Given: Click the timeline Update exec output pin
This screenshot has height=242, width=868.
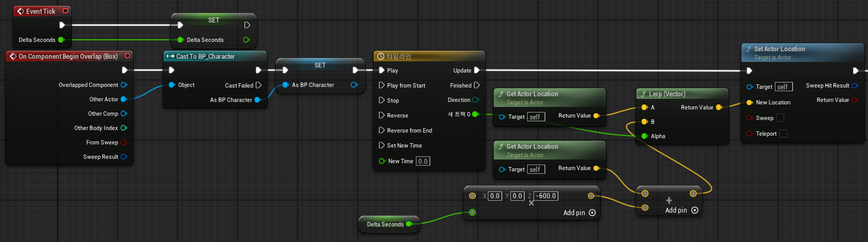Looking at the screenshot, I should [477, 71].
